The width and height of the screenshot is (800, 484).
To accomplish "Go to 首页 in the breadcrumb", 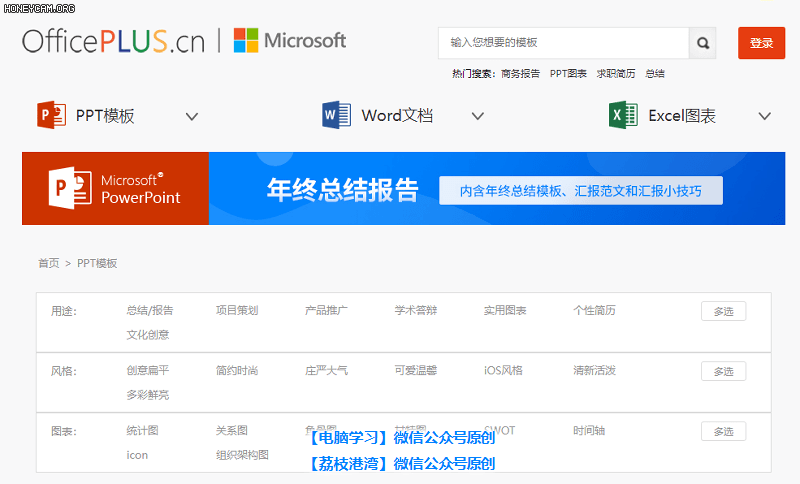I will click(x=48, y=263).
